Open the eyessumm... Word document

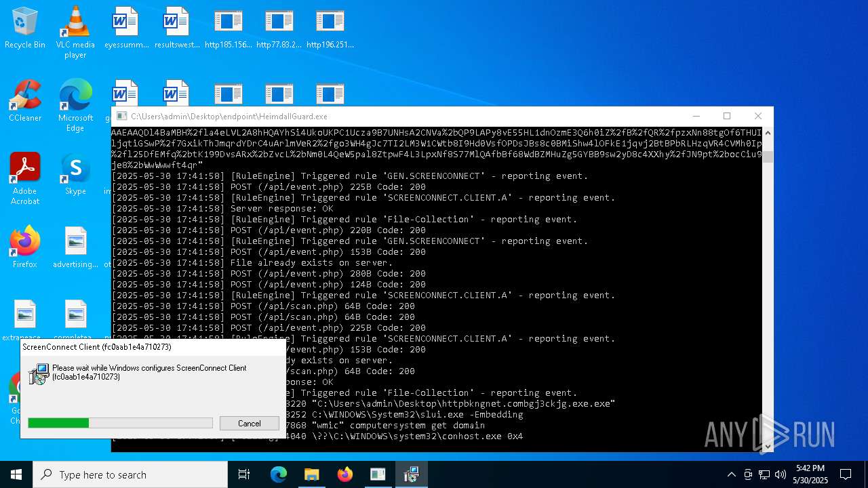(x=127, y=28)
